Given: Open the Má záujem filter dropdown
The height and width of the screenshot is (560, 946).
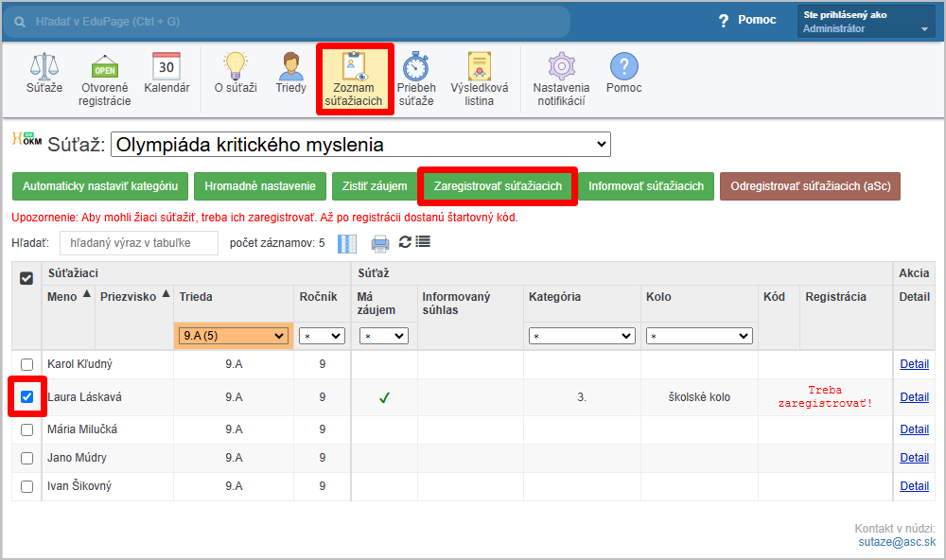Looking at the screenshot, I should pyautogui.click(x=384, y=336).
